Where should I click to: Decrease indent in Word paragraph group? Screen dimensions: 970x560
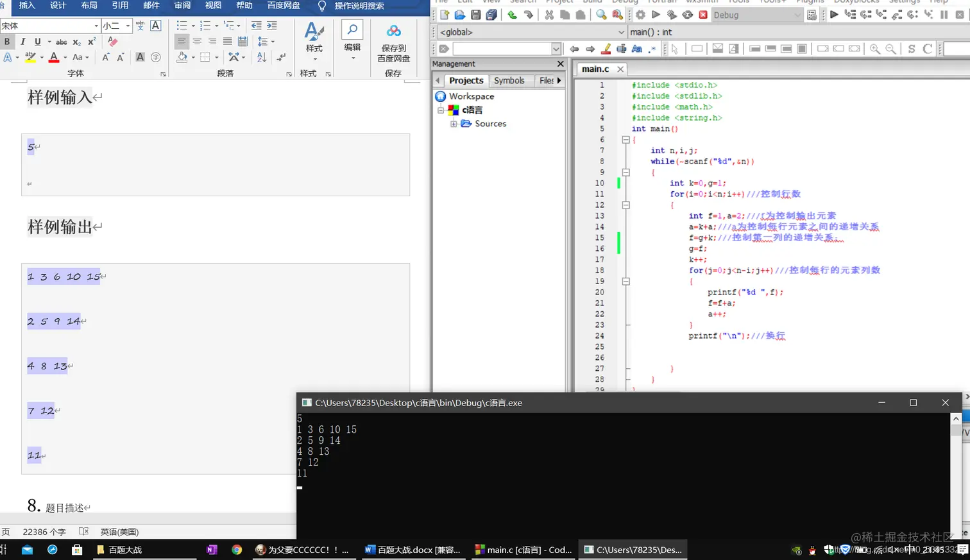[256, 26]
